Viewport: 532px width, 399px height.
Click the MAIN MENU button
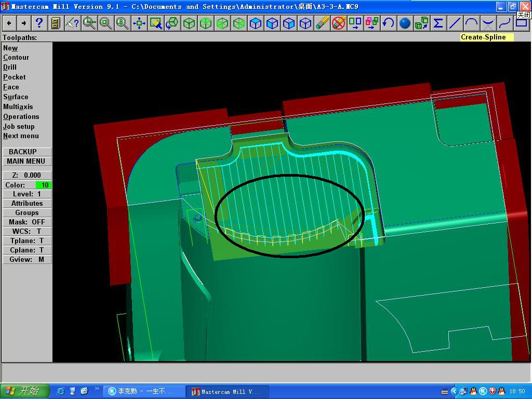pos(27,161)
